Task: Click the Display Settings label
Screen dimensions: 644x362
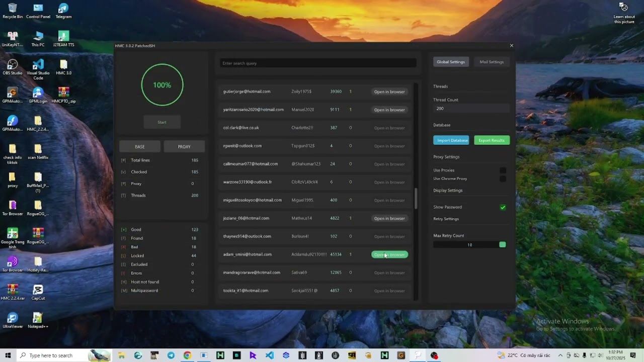Action: pyautogui.click(x=448, y=191)
